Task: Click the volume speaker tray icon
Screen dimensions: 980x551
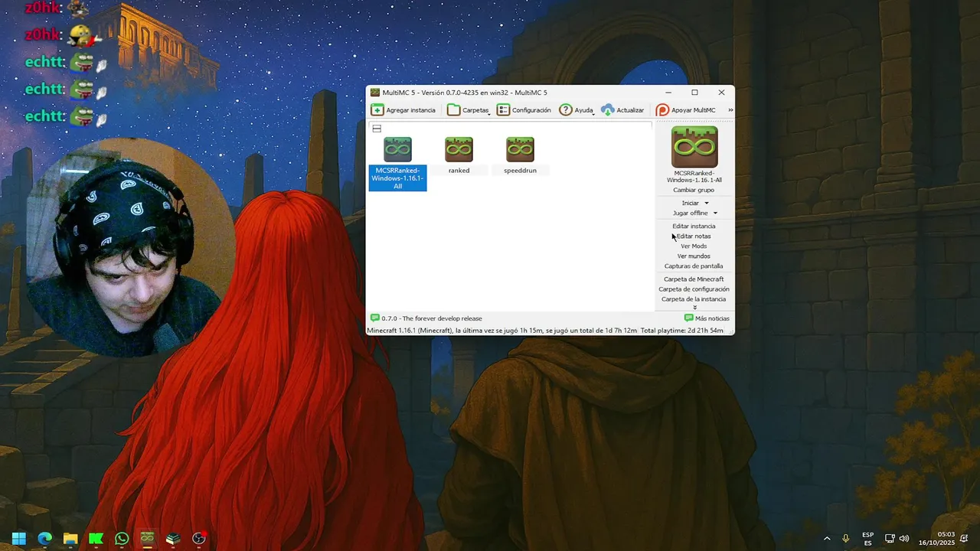Action: pyautogui.click(x=904, y=539)
